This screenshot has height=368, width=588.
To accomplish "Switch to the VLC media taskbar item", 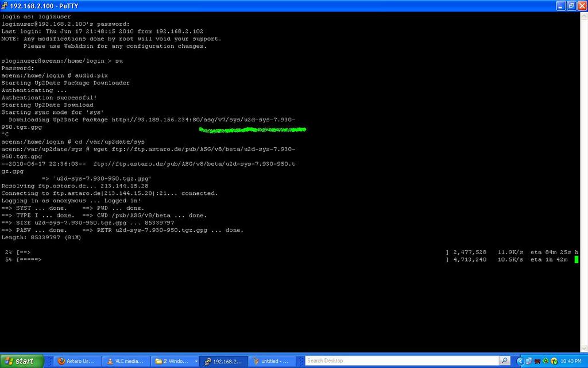I will [x=126, y=361].
